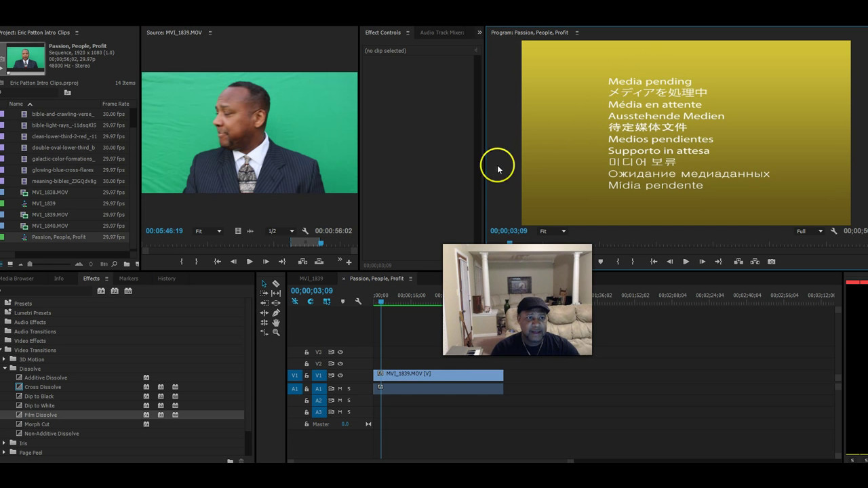This screenshot has width=868, height=488.
Task: Open Source monitor settings wrench
Action: coord(305,231)
